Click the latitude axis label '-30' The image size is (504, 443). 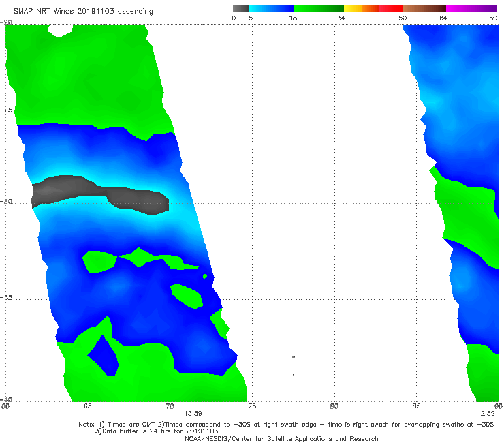(x=6, y=202)
